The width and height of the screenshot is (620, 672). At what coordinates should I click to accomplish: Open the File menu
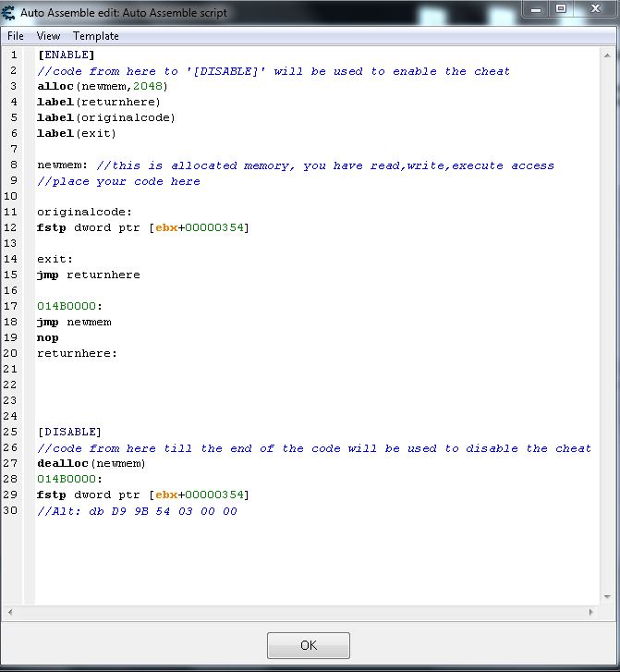point(16,36)
